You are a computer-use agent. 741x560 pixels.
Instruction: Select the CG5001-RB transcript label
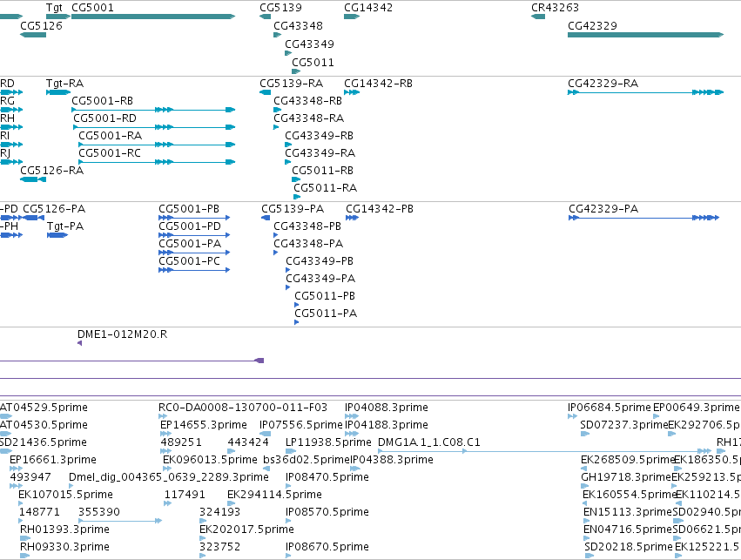tap(103, 101)
